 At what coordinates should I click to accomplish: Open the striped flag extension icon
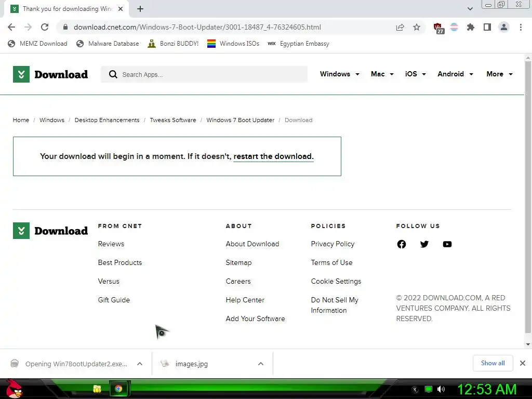point(454,27)
